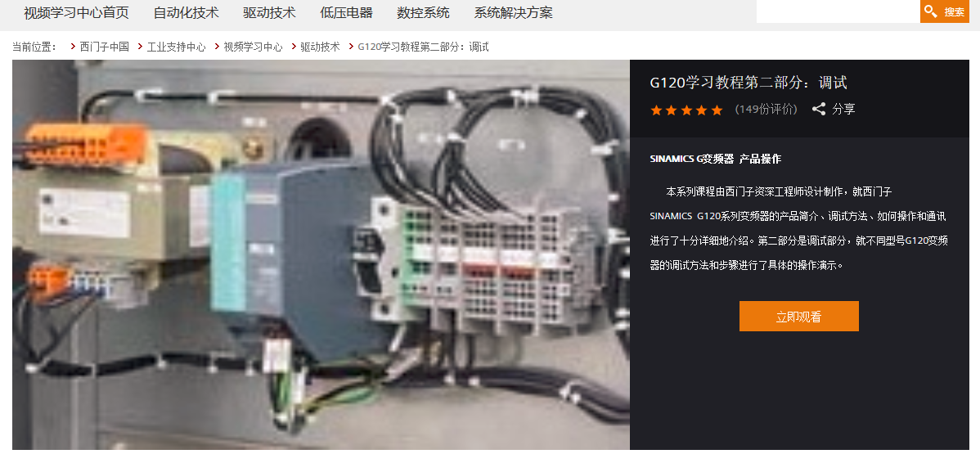
Task: Click the fifth rating star
Action: click(x=717, y=110)
